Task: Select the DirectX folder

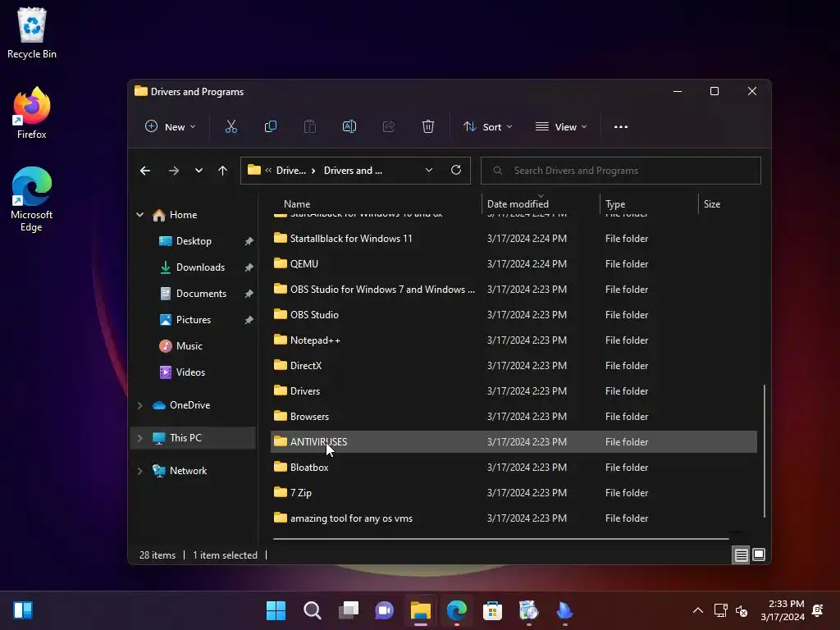Action: click(514, 365)
